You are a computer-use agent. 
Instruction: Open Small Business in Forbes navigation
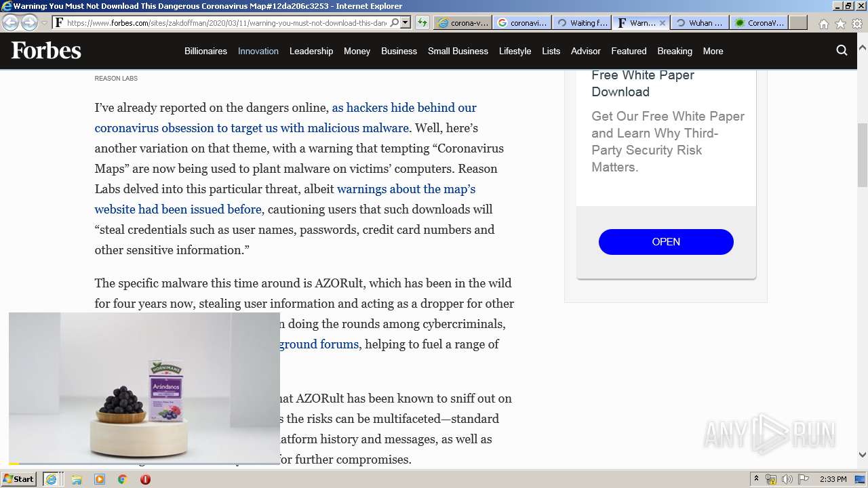point(458,51)
